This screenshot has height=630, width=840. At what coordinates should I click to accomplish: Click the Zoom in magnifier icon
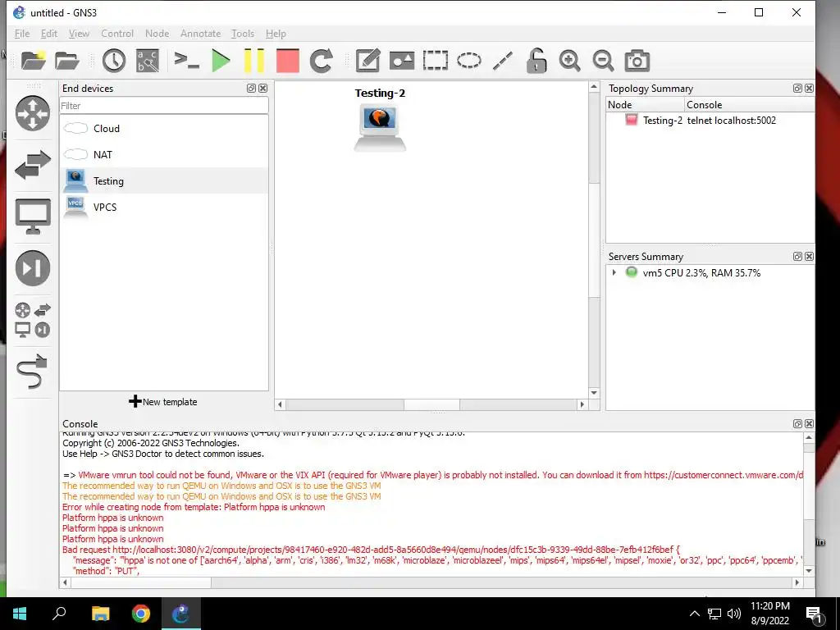[569, 61]
